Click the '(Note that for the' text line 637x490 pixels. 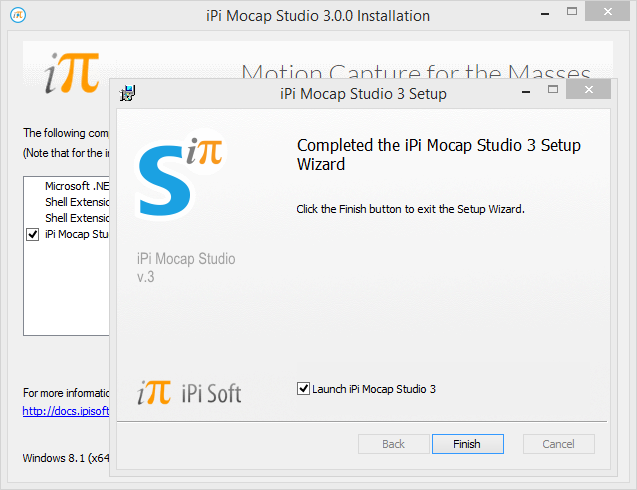coord(66,153)
